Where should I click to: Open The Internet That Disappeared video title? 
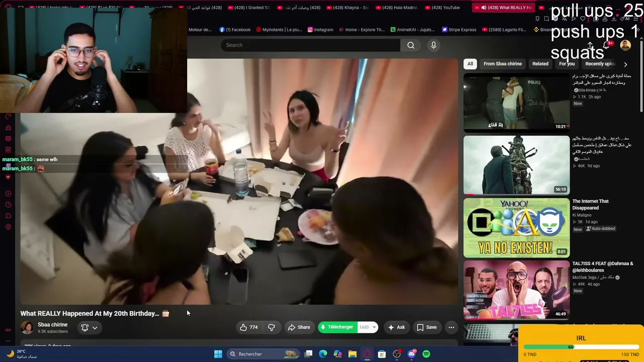point(590,205)
